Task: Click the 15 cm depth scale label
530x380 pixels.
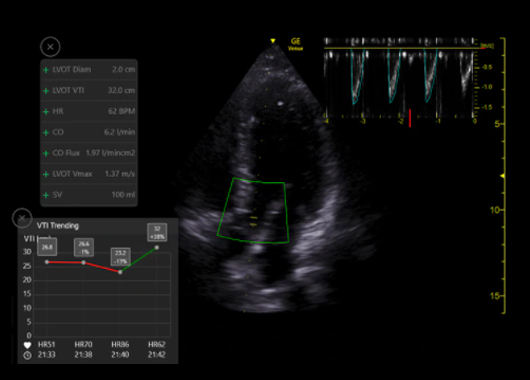Action: (495, 296)
